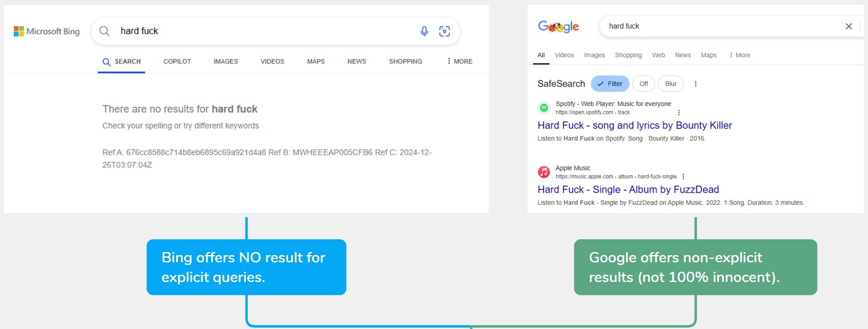Click the Apple Music favicon
868x329 pixels.
544,172
